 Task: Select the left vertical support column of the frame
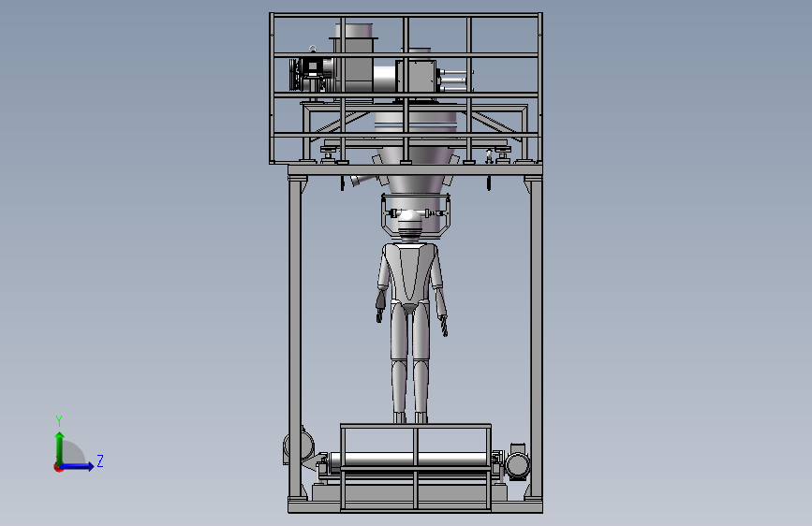(295, 339)
